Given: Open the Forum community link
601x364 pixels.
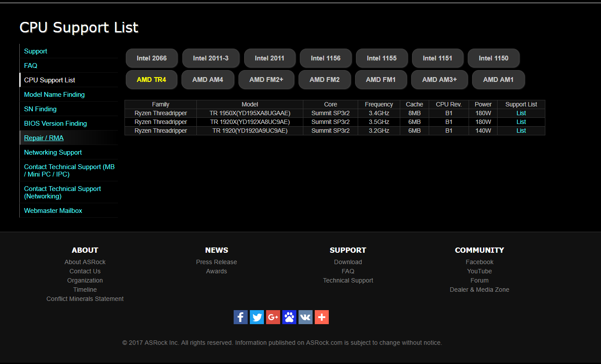Looking at the screenshot, I should click(480, 280).
